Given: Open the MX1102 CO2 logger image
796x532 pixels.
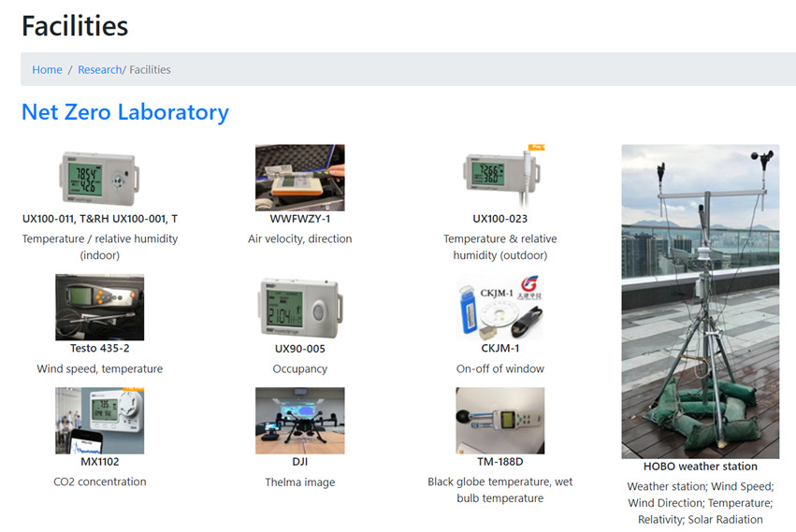Looking at the screenshot, I should pyautogui.click(x=99, y=421).
